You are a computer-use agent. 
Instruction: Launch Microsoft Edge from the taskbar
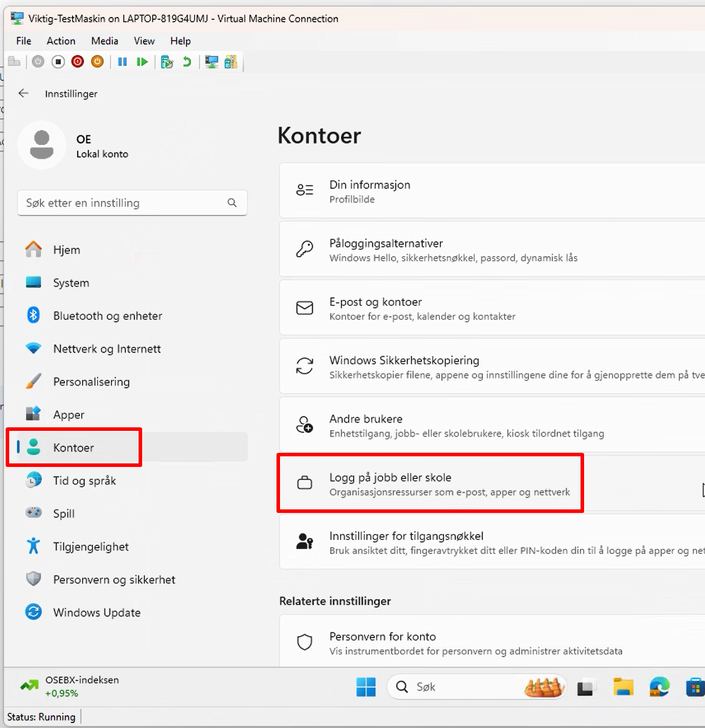(x=660, y=687)
